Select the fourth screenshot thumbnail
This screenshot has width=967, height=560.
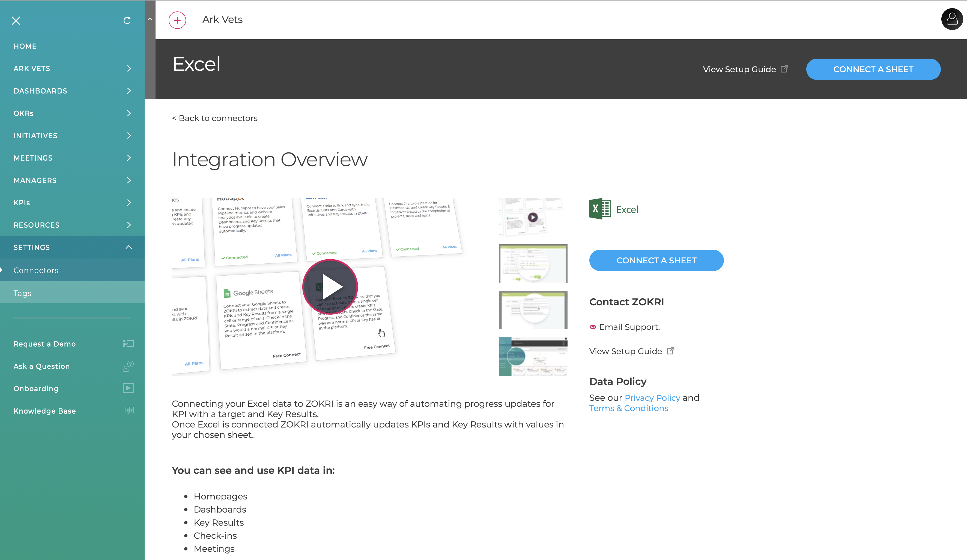533,356
